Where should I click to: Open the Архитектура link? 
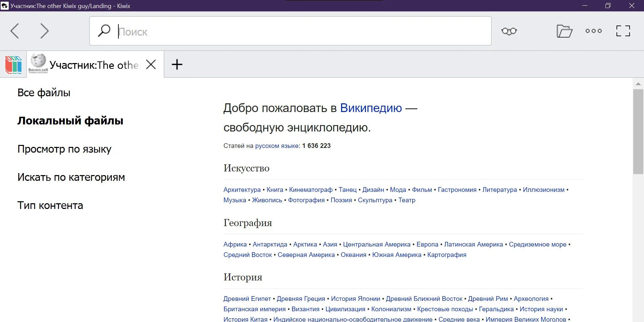point(242,190)
